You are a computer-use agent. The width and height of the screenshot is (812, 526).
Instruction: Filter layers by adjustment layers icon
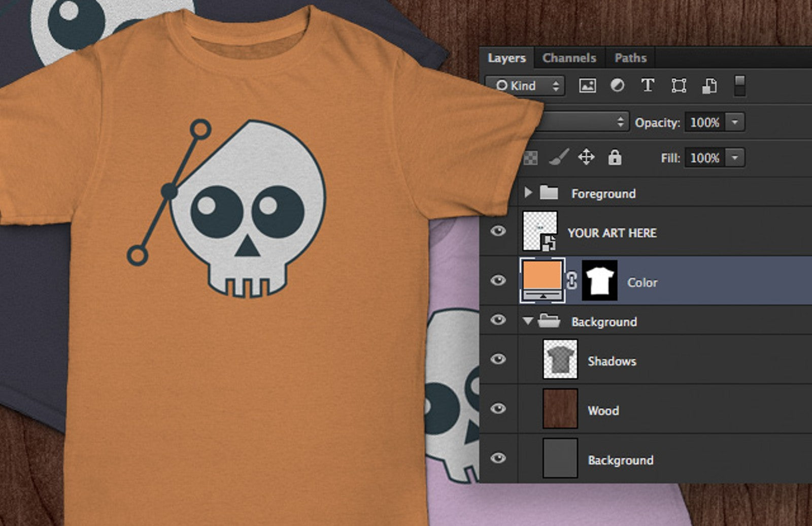[618, 85]
